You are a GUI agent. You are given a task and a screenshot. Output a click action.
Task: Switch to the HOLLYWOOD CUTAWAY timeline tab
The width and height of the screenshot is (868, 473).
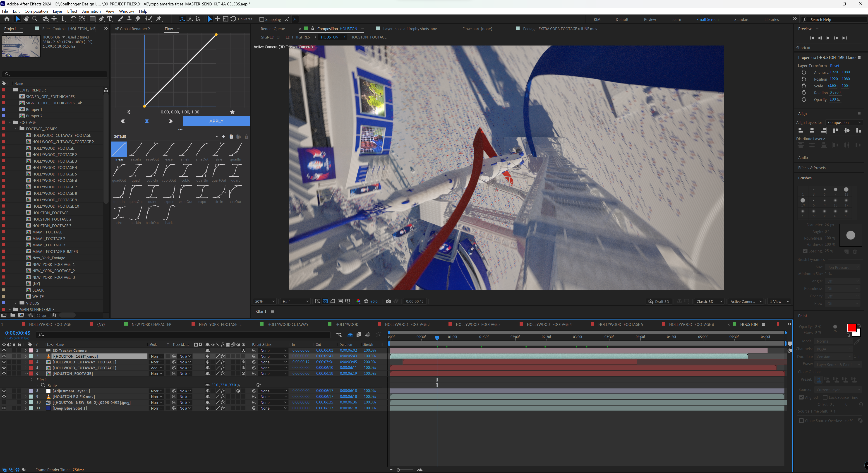pyautogui.click(x=288, y=324)
